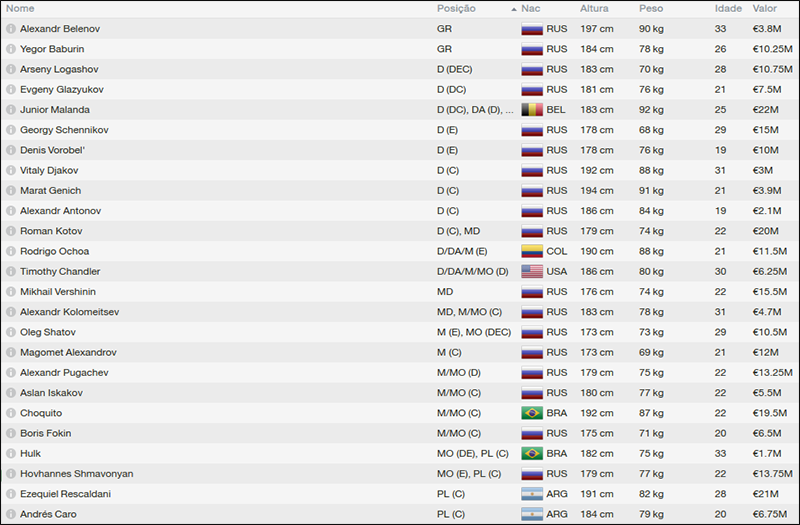Toggle the sort arrow on the Nac column
The height and width of the screenshot is (525, 800).
coord(514,9)
